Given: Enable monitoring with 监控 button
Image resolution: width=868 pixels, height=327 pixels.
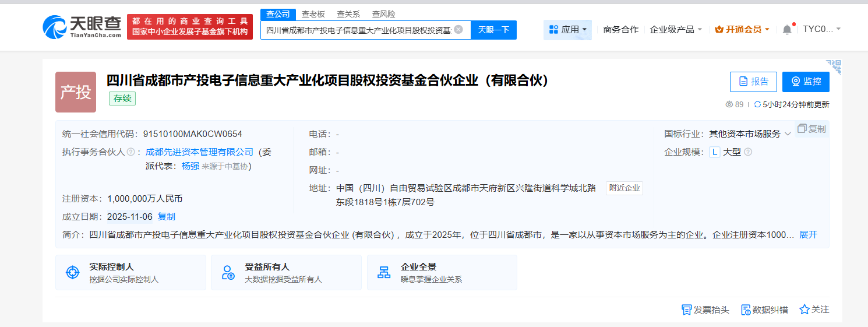Looking at the screenshot, I should (806, 82).
